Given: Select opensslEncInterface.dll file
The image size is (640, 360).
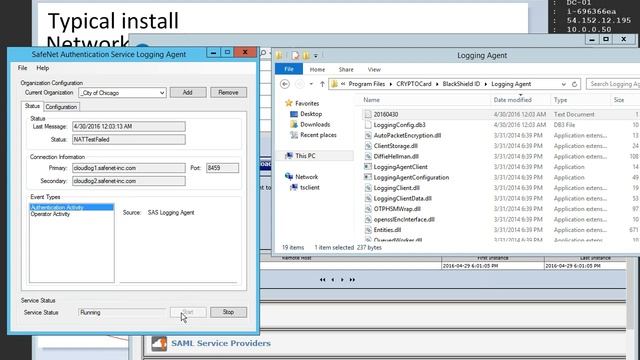Looking at the screenshot, I should (404, 220).
